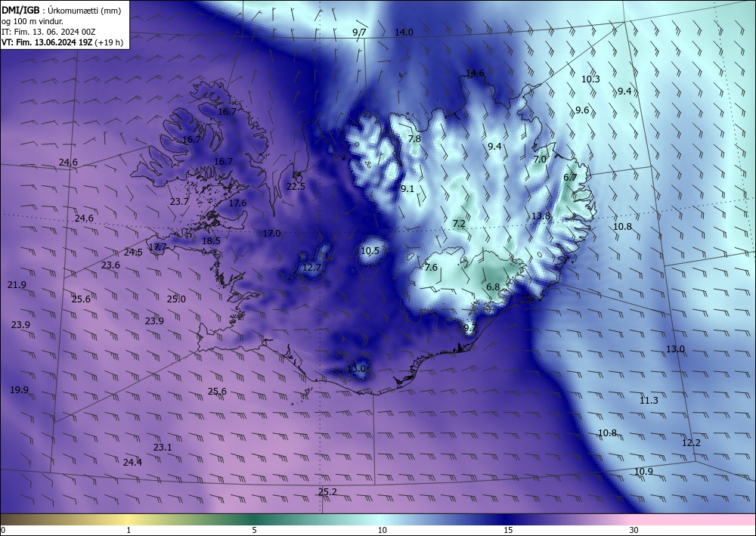Select the 'IT: Fim. 13. 06. 2024 00Z' line
The height and width of the screenshot is (536, 756).
point(48,32)
